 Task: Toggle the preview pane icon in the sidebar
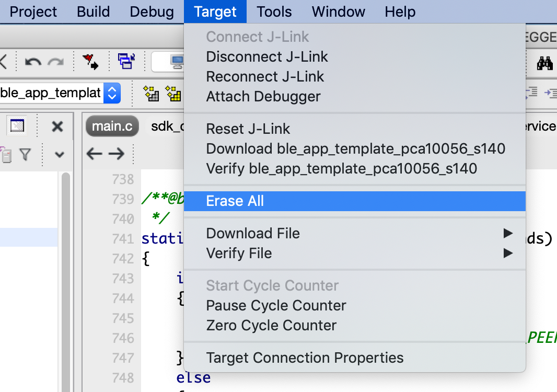pyautogui.click(x=17, y=126)
